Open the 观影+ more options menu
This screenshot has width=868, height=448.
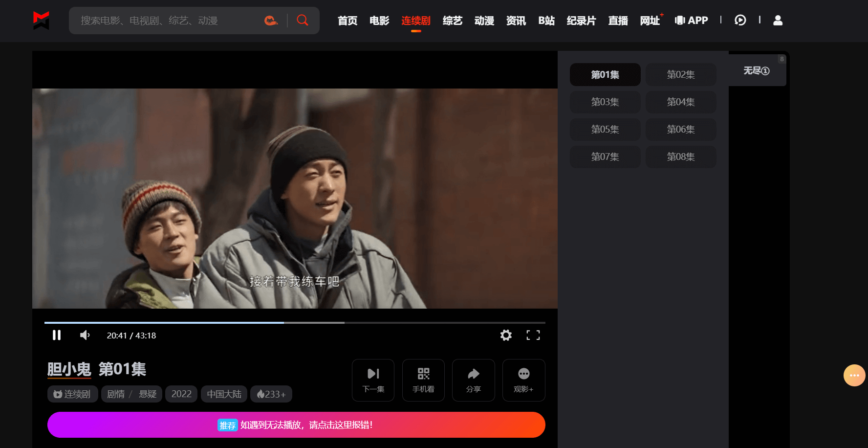(x=523, y=380)
